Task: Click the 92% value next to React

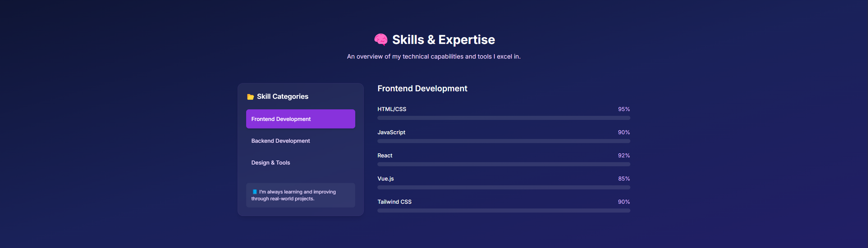Action: coord(623,155)
